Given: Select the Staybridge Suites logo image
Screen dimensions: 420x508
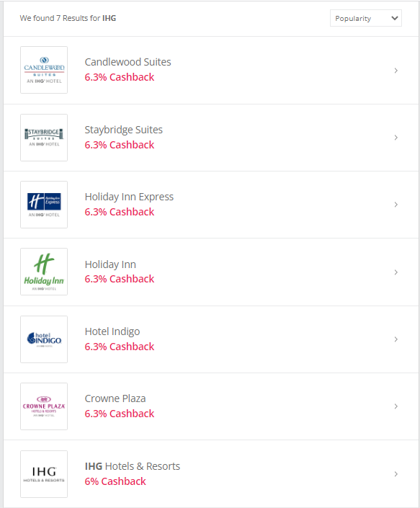Looking at the screenshot, I should tap(44, 138).
